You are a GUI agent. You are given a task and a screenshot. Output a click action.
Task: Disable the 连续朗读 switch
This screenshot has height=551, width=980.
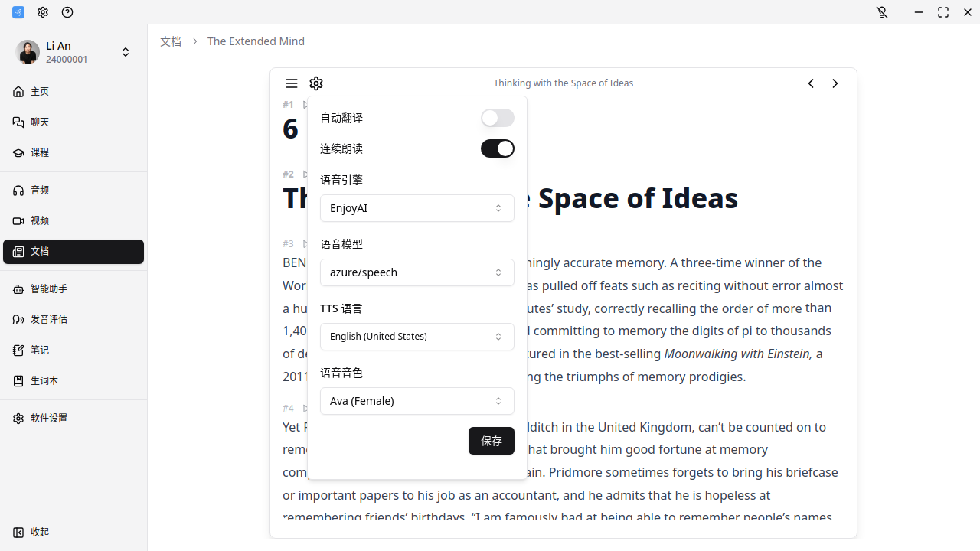497,148
